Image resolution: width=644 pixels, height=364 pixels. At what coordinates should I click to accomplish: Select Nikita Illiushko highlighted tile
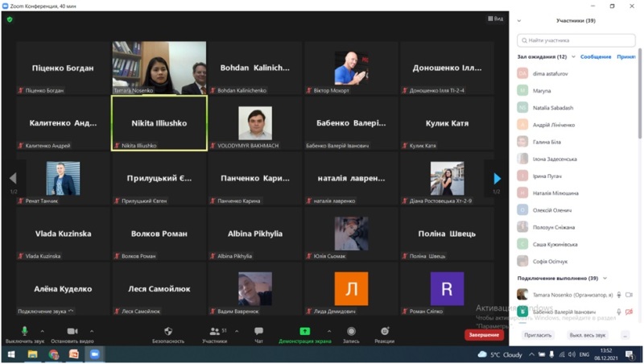pyautogui.click(x=159, y=123)
